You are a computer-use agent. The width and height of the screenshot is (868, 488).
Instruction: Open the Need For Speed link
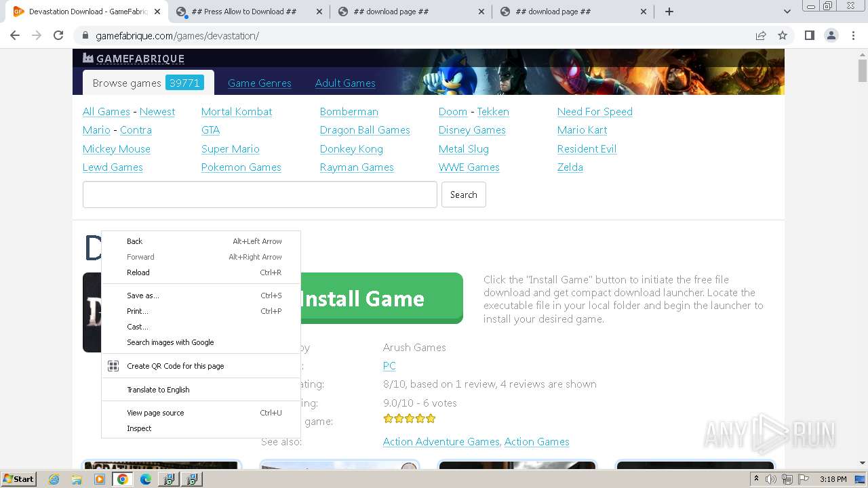595,112
